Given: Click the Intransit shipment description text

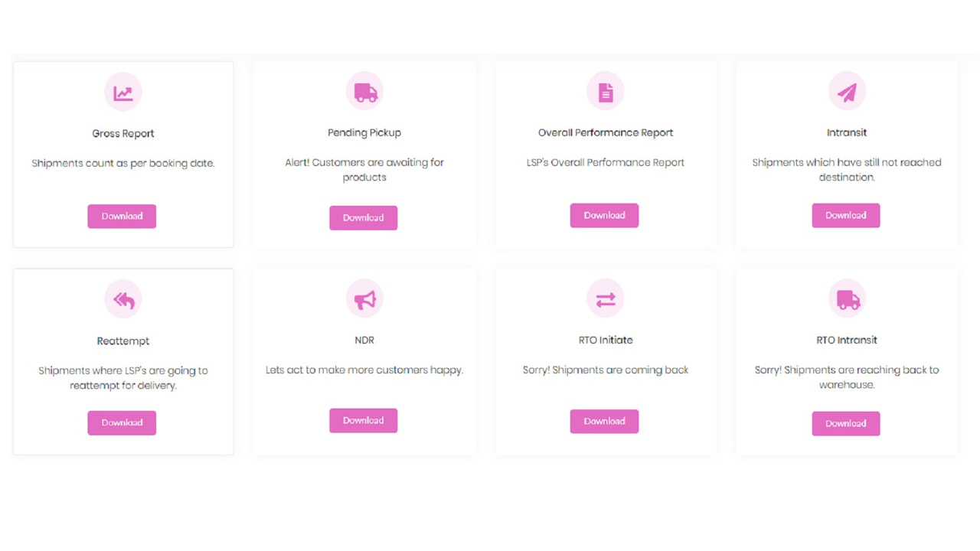Looking at the screenshot, I should click(x=846, y=169).
